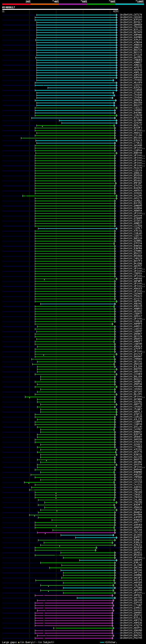Screen dimensions: 146x644
Task: Select label UniRef100_P50623
Action: (x=131, y=296)
